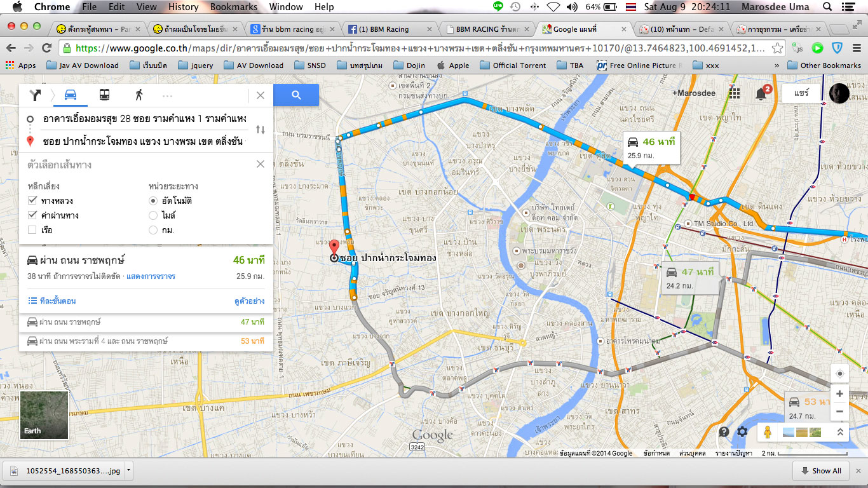Open Spotlight search in the menu bar
868x488 pixels.
pos(827,7)
